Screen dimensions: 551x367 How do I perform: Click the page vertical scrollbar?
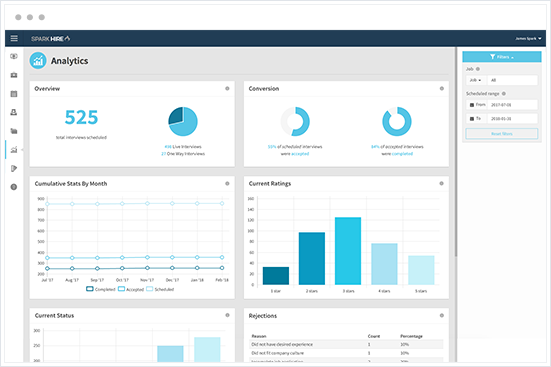pos(456,152)
